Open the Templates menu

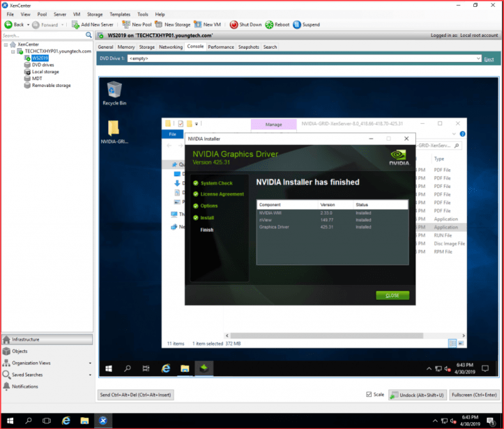click(x=120, y=15)
